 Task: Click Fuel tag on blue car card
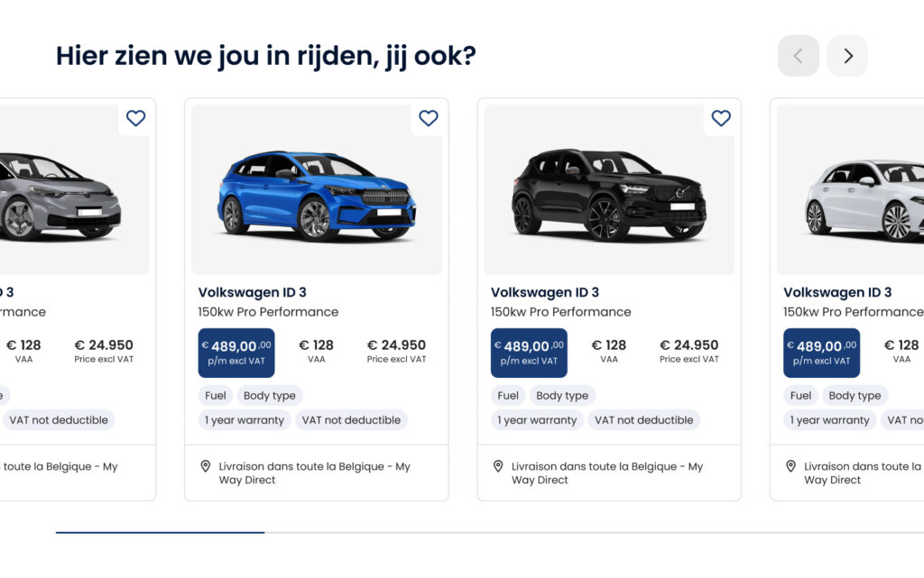[x=216, y=395]
